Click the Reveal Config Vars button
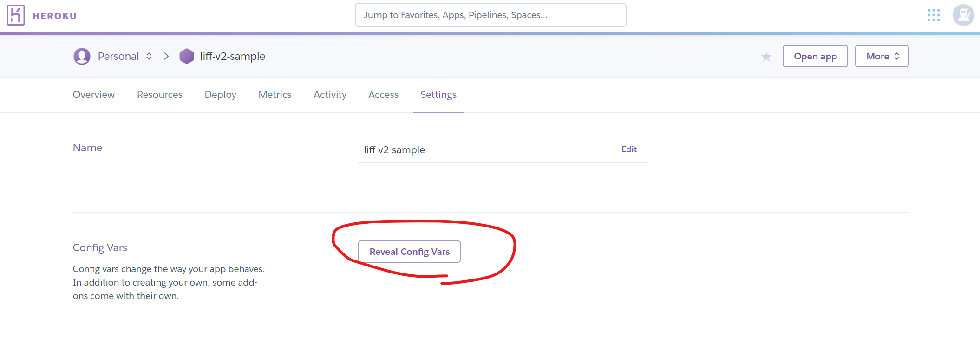Image resolution: width=980 pixels, height=357 pixels. pyautogui.click(x=409, y=252)
